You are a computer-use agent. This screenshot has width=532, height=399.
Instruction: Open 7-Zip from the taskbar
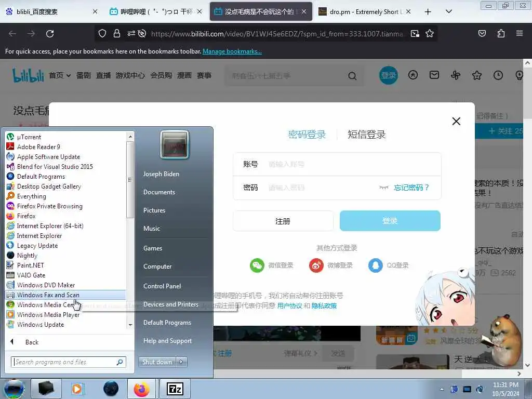click(175, 389)
